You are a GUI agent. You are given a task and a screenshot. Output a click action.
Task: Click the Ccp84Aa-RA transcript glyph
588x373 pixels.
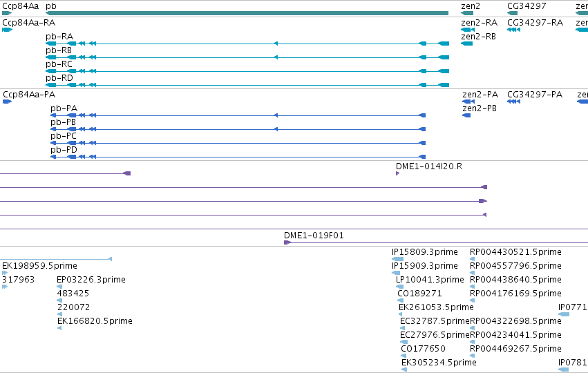(7, 30)
